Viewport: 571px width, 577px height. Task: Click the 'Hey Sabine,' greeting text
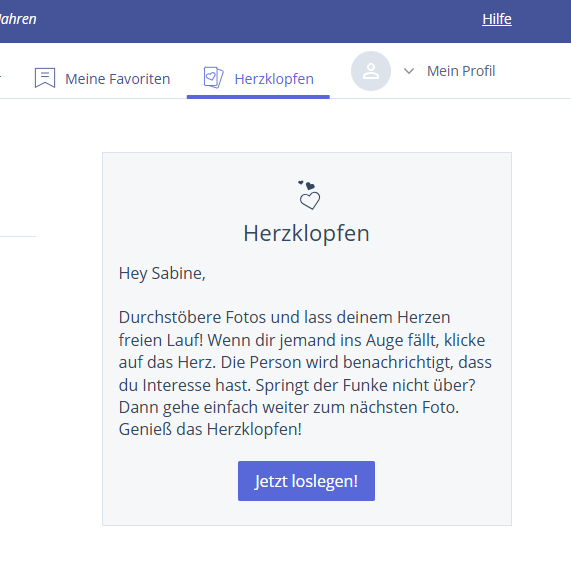[x=162, y=273]
